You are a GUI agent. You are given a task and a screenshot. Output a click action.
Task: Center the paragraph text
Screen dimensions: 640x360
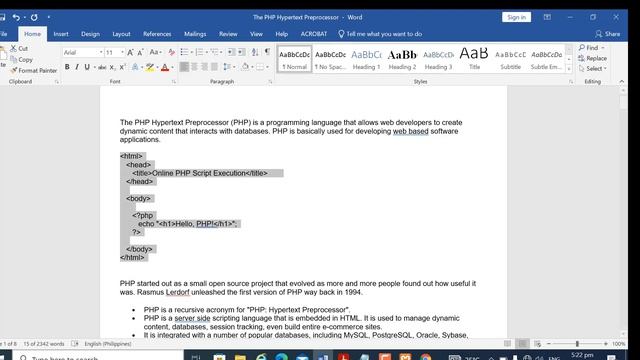click(x=194, y=67)
